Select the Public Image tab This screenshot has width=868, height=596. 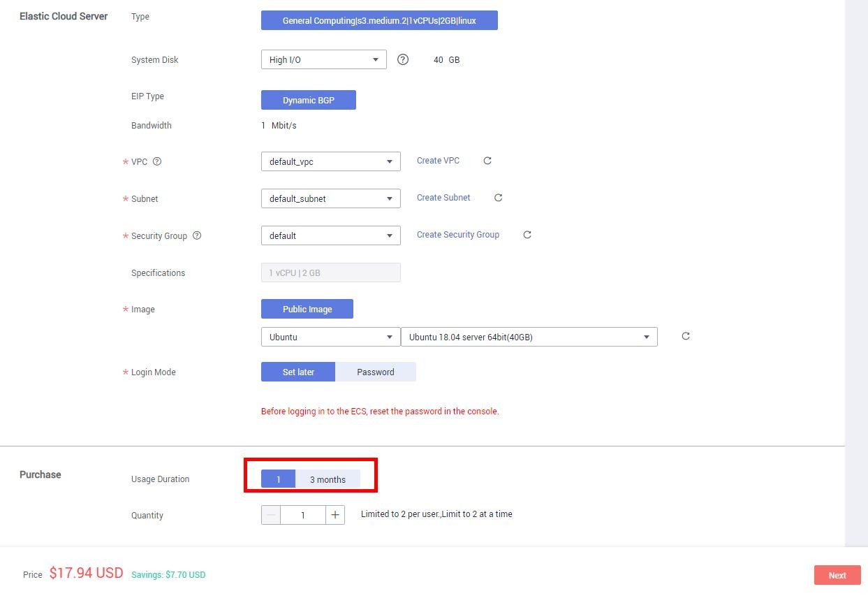pos(307,309)
